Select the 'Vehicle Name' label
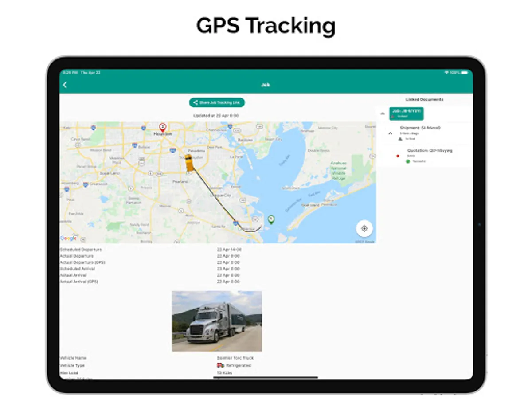Screen dimensions: 532x399 tap(73, 358)
